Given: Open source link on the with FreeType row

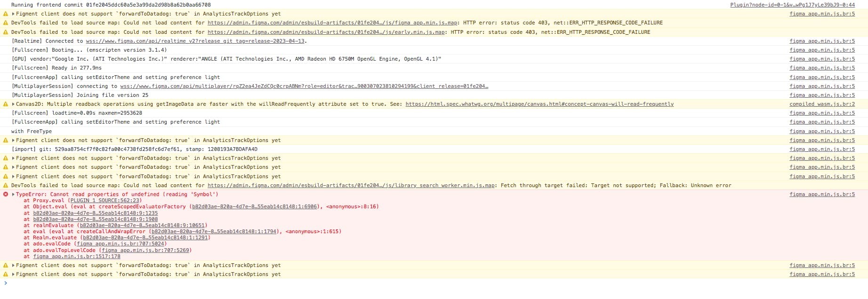Looking at the screenshot, I should pyautogui.click(x=822, y=131).
